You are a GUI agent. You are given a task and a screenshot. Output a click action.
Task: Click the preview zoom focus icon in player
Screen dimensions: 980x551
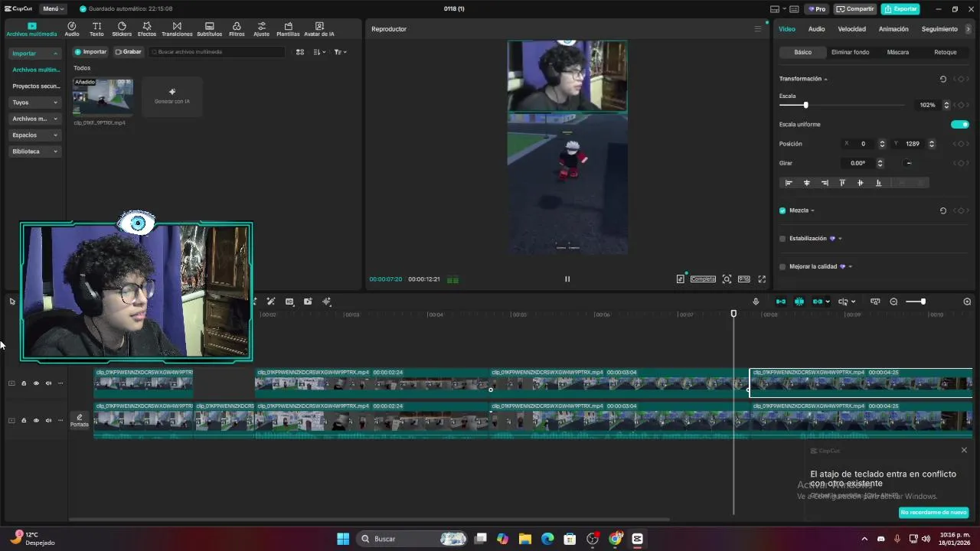[727, 279]
